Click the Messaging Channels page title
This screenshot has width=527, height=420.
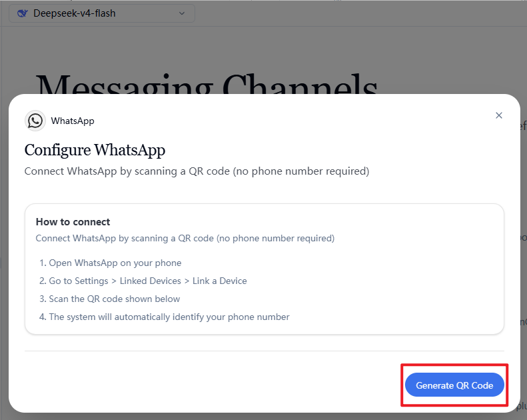pos(207,84)
